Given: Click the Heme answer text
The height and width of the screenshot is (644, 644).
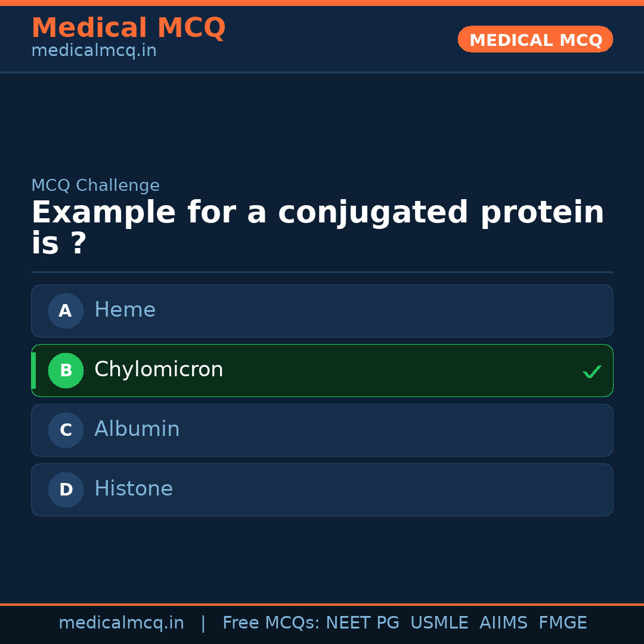Looking at the screenshot, I should coord(125,310).
